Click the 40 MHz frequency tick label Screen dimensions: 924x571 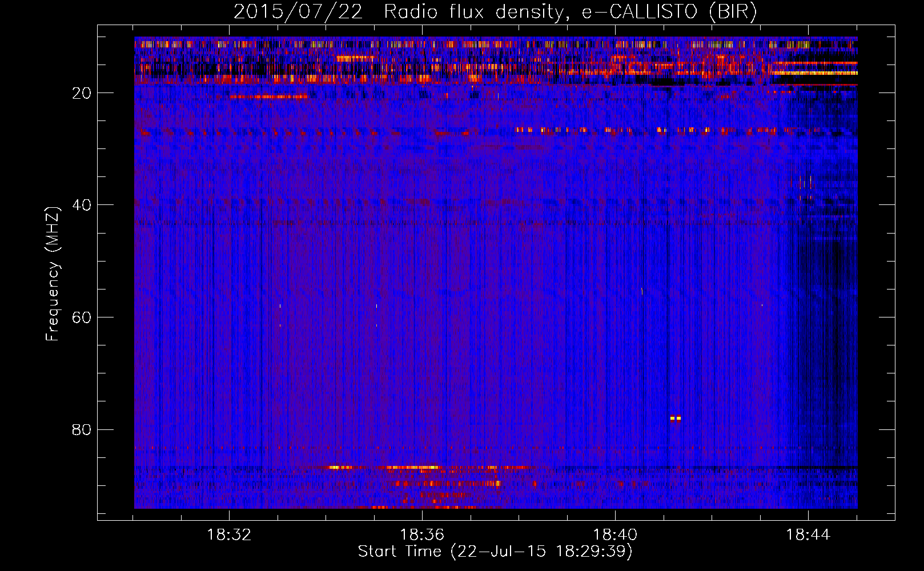coord(82,205)
